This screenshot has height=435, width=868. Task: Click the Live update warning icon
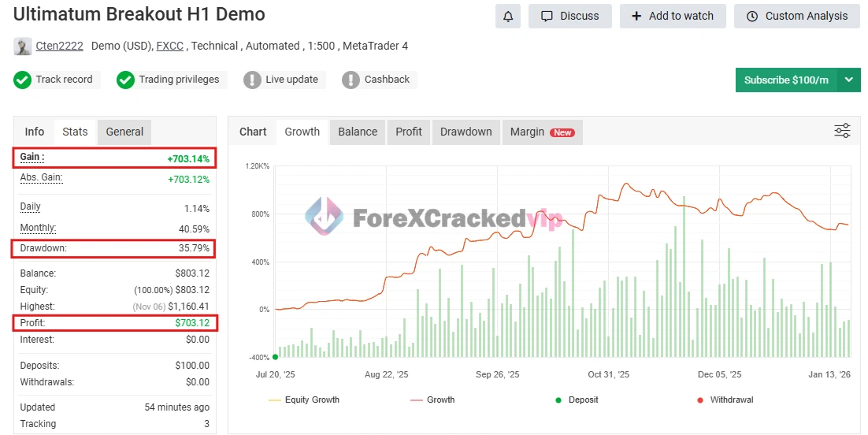coord(252,80)
